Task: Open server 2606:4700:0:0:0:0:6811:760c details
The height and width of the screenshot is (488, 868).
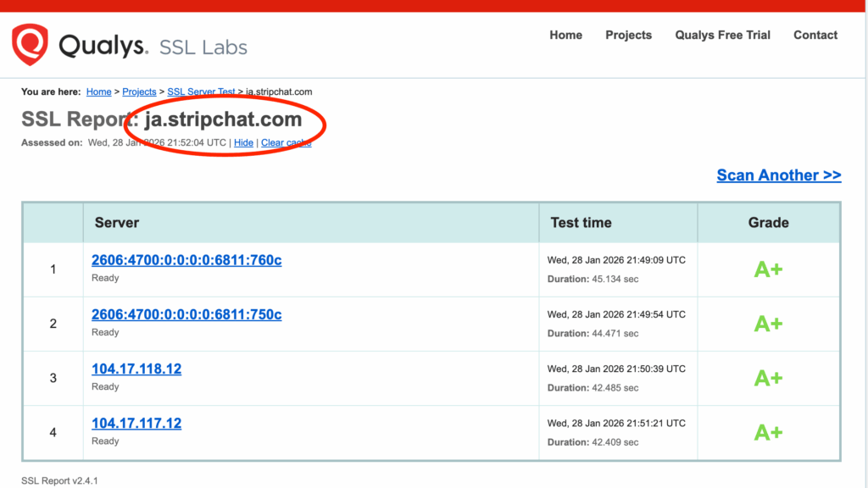Action: (x=186, y=260)
